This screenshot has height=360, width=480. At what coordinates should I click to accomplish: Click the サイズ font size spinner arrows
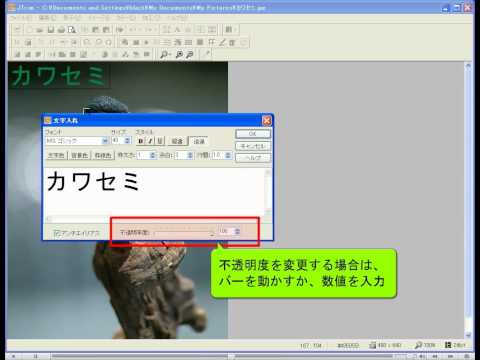127,141
